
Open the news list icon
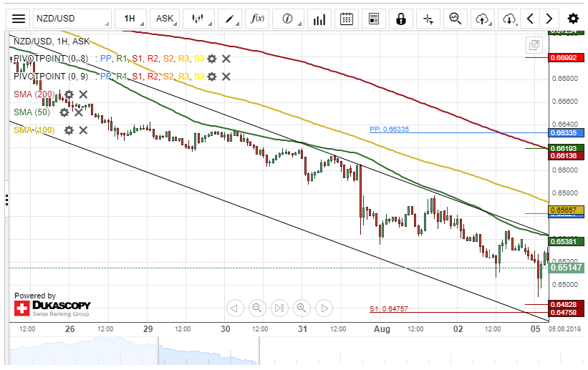[x=374, y=19]
